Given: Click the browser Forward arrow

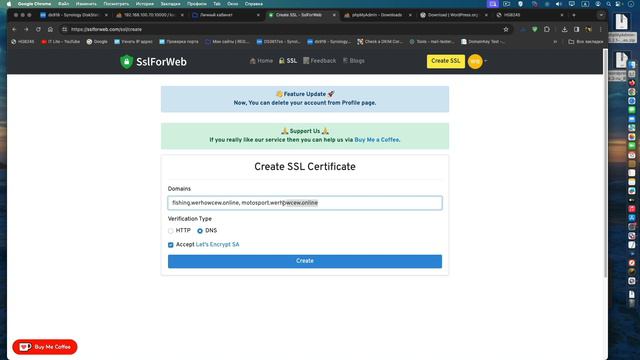Looking at the screenshot, I should pos(26,29).
